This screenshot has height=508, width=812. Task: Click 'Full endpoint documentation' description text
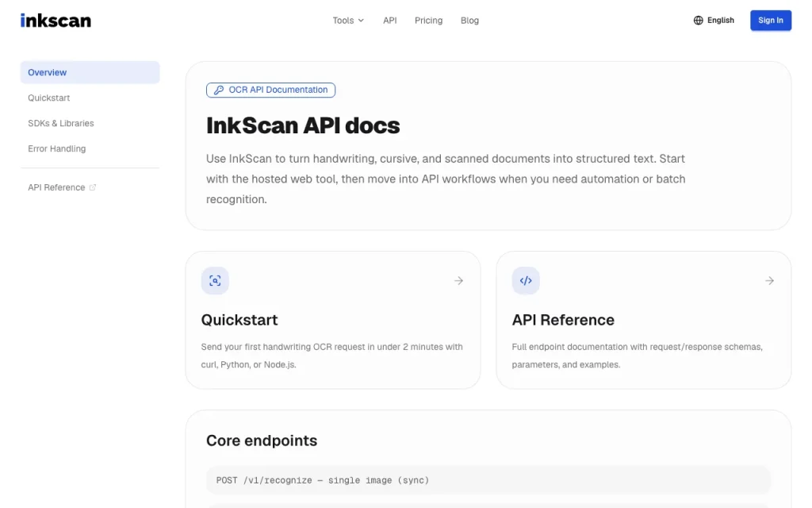coord(637,356)
